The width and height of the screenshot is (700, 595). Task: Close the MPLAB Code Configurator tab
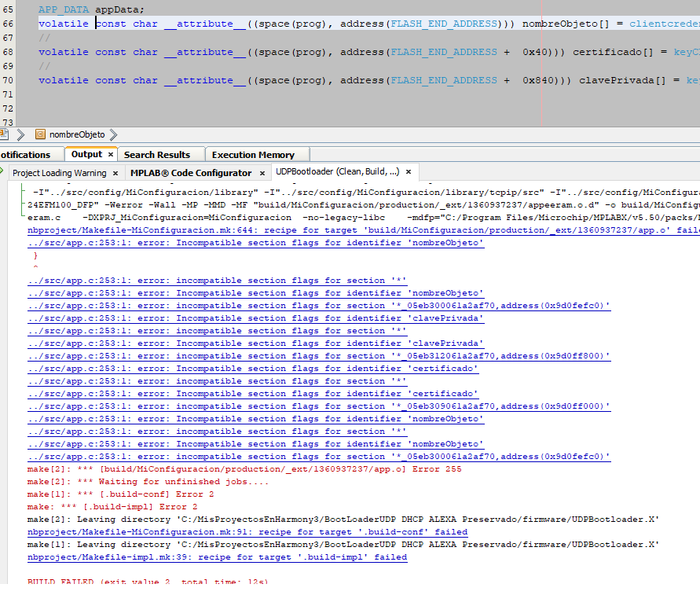(262, 173)
